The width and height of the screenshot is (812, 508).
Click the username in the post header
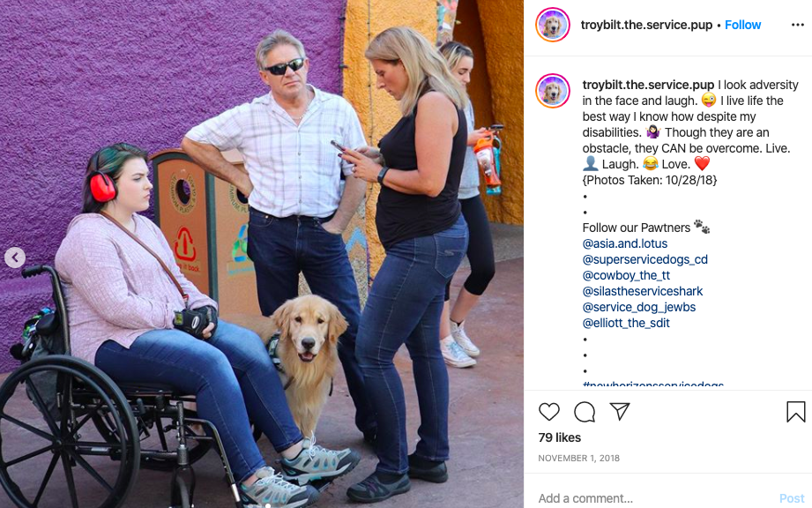click(646, 25)
